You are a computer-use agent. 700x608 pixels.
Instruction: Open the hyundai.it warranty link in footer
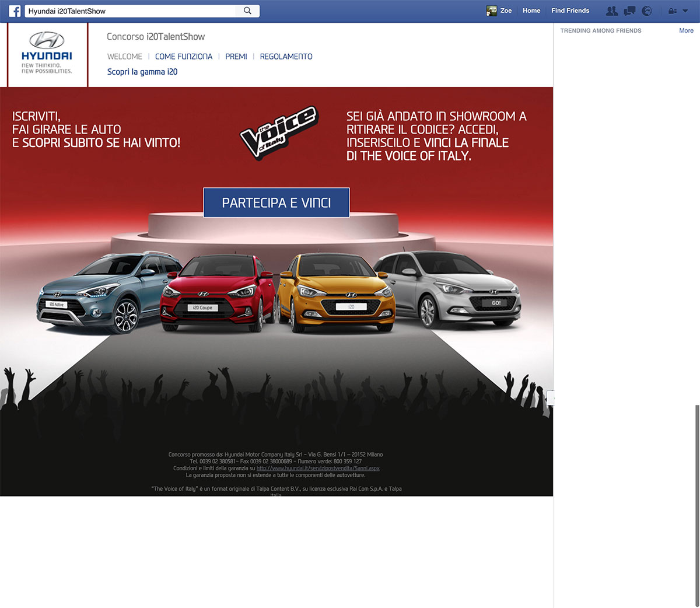click(x=318, y=468)
